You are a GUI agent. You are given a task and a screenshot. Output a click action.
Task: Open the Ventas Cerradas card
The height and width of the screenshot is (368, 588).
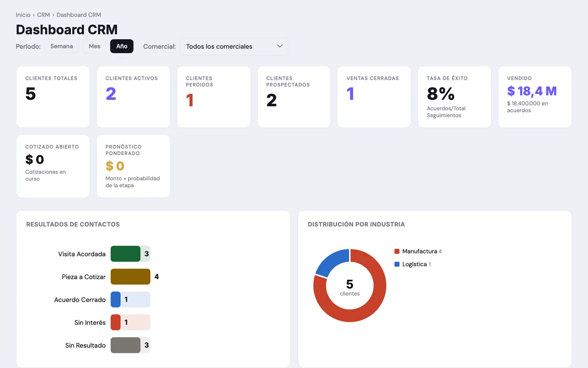click(374, 97)
